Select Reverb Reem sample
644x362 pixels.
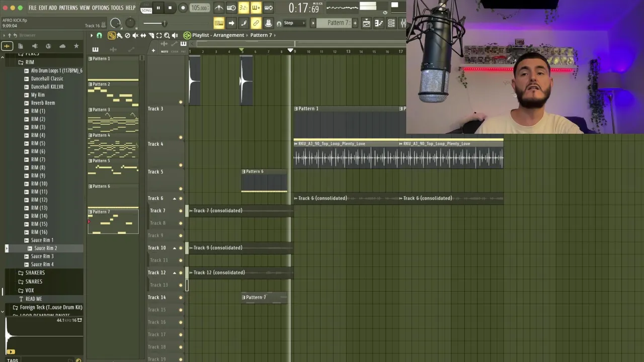(x=43, y=103)
